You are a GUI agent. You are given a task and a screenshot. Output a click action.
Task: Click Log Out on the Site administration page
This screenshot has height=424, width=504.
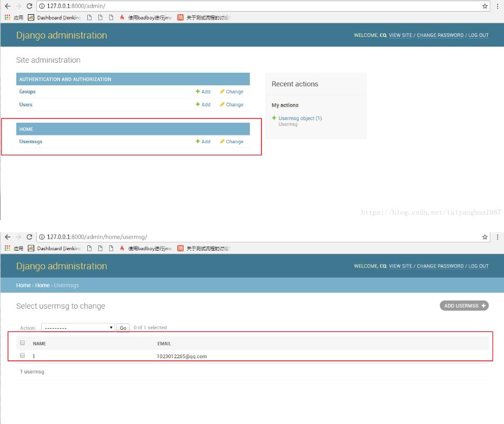pos(478,35)
